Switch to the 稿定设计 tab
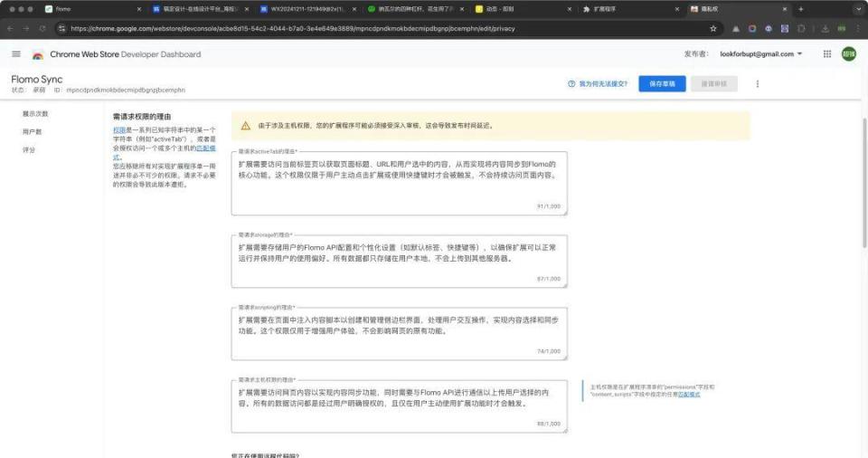 click(x=199, y=9)
